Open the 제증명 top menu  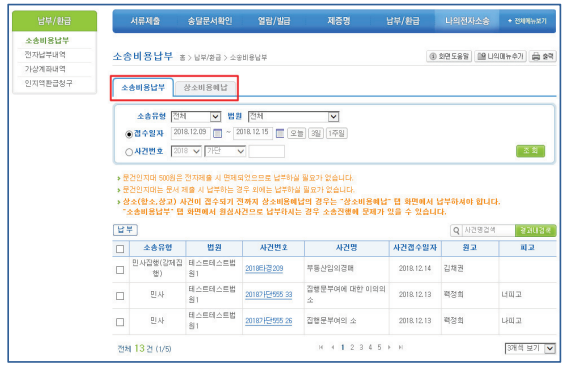[x=339, y=21]
